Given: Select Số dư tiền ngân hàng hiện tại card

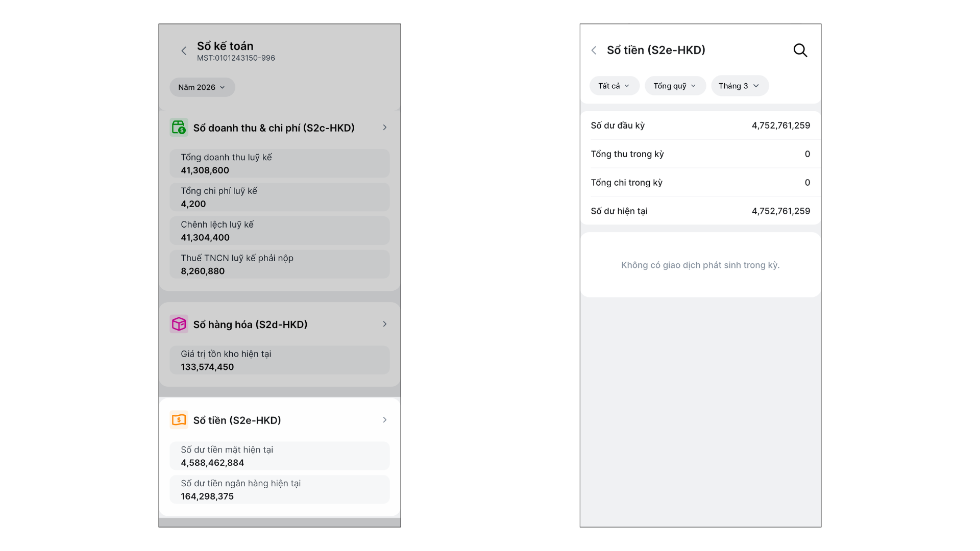Looking at the screenshot, I should pos(279,490).
